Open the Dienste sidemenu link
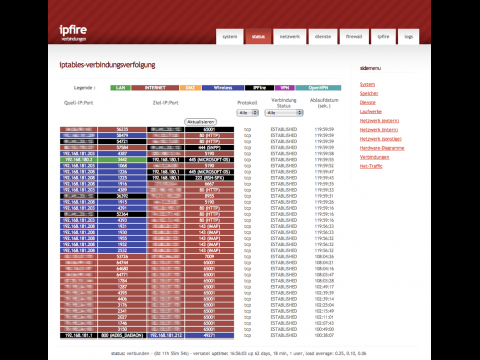480x360 pixels. 368,103
